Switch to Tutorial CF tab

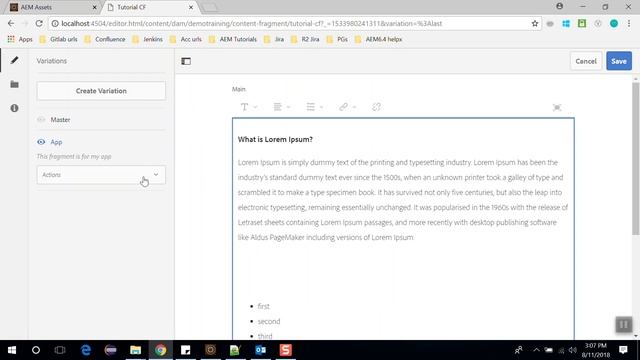click(149, 7)
